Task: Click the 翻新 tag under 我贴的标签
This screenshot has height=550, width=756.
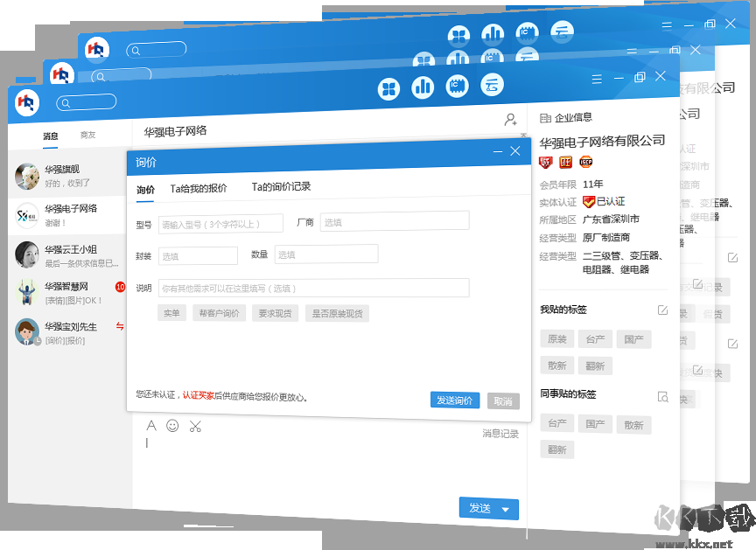Action: pyautogui.click(x=595, y=366)
